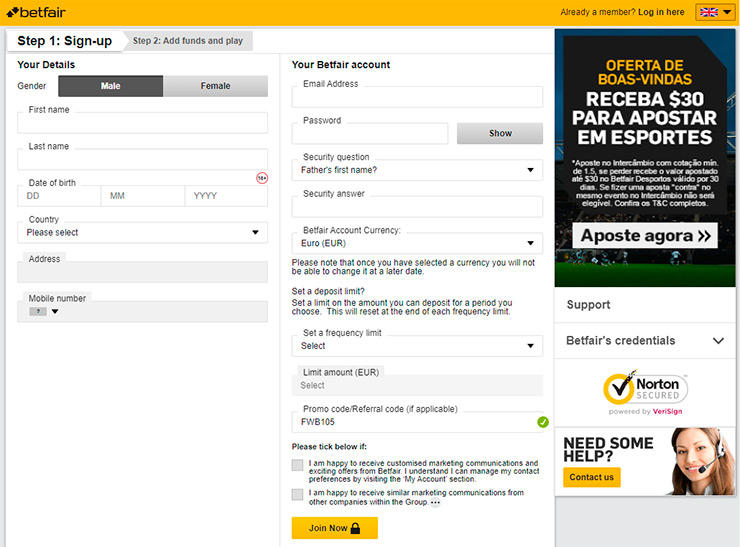Click the green promo code validation checkmark
Screen dimensions: 740x547
543,422
